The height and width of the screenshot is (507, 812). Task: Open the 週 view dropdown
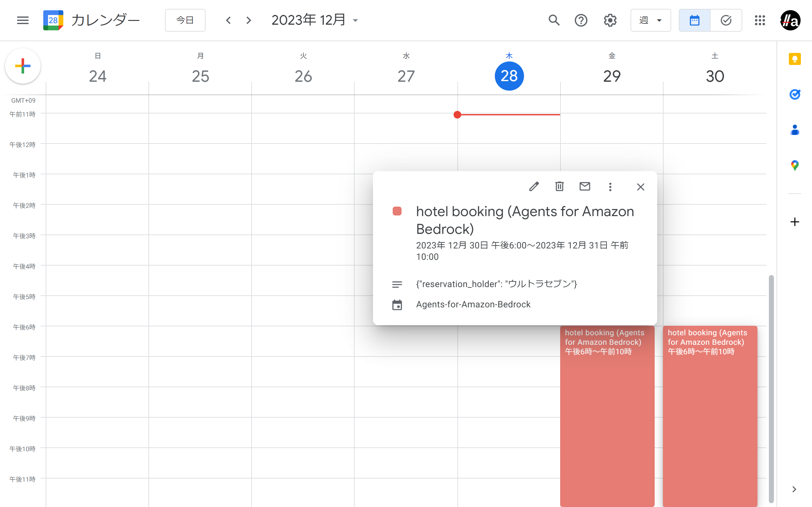[650, 21]
